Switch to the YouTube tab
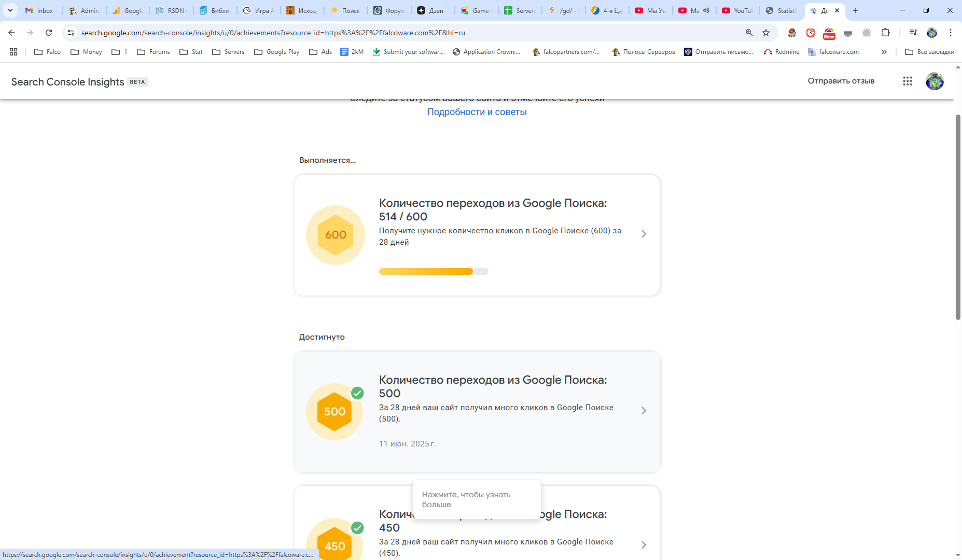This screenshot has width=962, height=560. (x=737, y=10)
